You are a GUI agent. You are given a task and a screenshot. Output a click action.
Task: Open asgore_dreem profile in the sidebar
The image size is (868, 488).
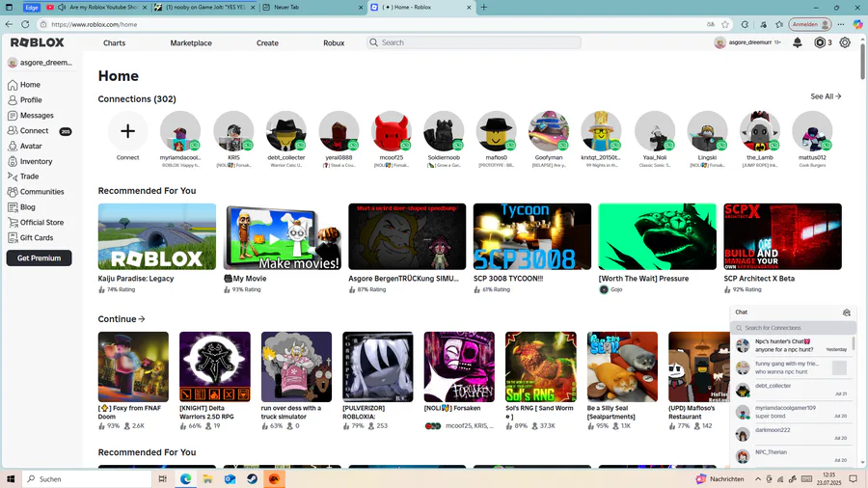tap(40, 63)
